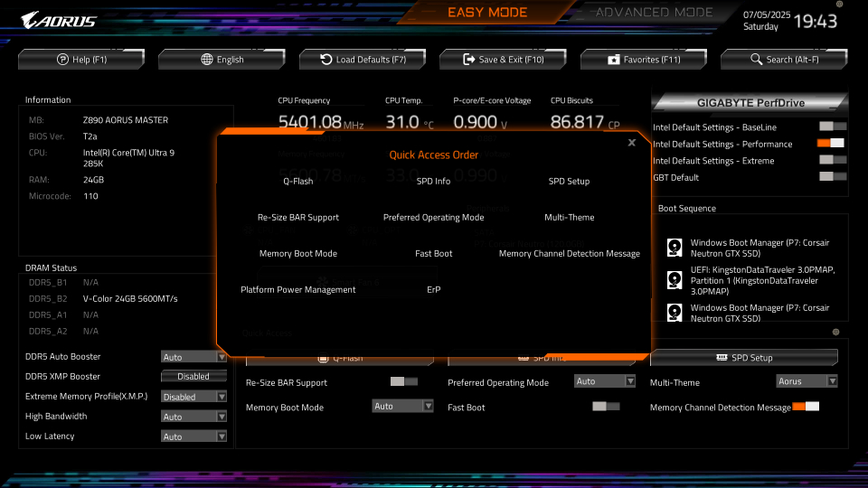Click the English language globe icon
868x488 pixels.
[207, 60]
